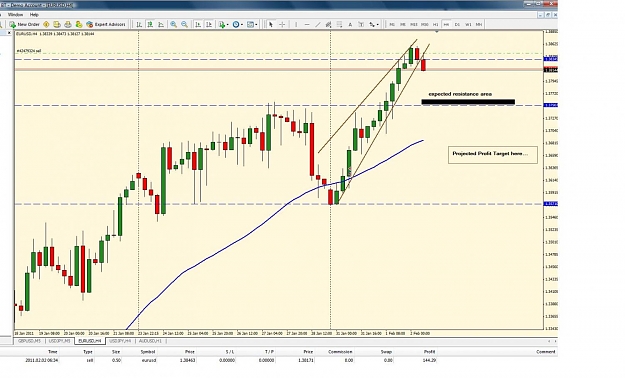Select the Vertical Line drawing tool
The image size is (625, 378).
296,24
